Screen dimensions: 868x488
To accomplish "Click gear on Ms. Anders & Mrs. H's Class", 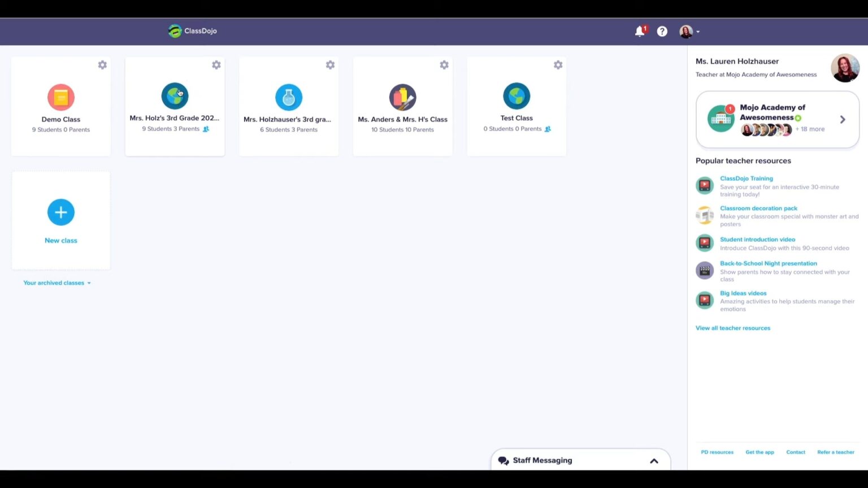I will 444,65.
